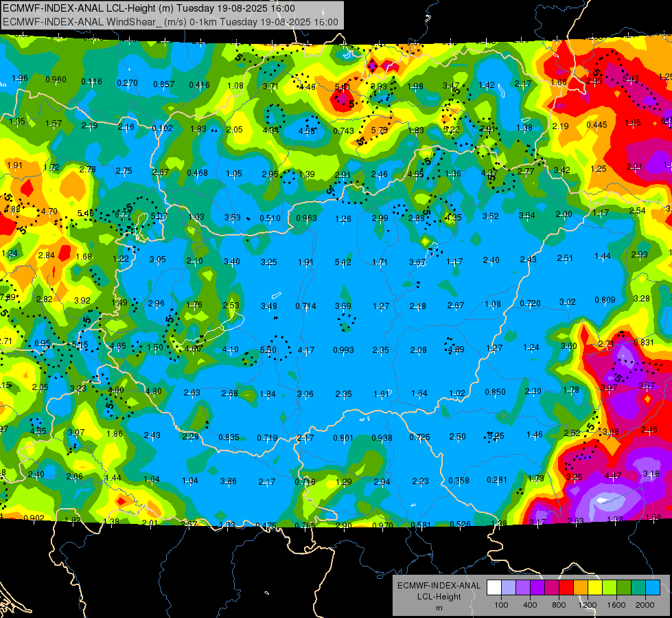Click the legend label 100
Screen dimensions: 672x618
point(501,605)
